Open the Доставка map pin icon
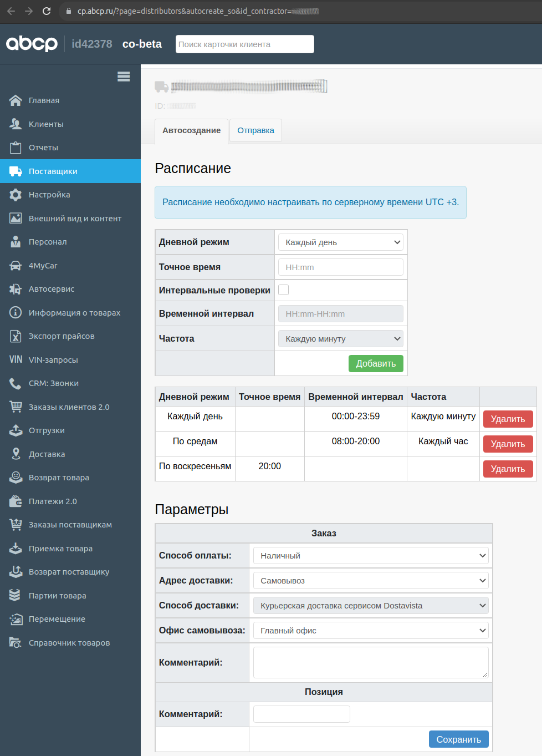The height and width of the screenshot is (756, 542). [16, 454]
